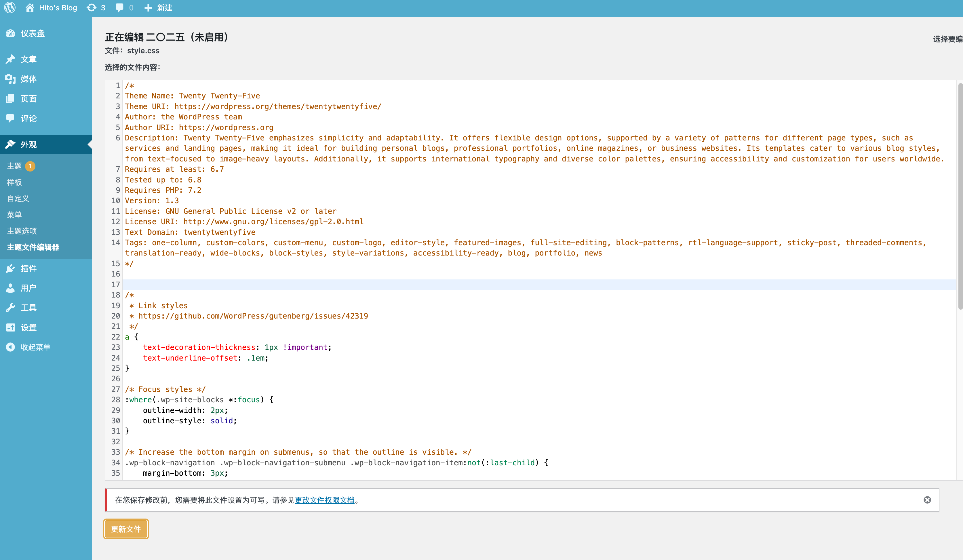
Task: Click the 页面 pages icon
Action: [x=10, y=99]
